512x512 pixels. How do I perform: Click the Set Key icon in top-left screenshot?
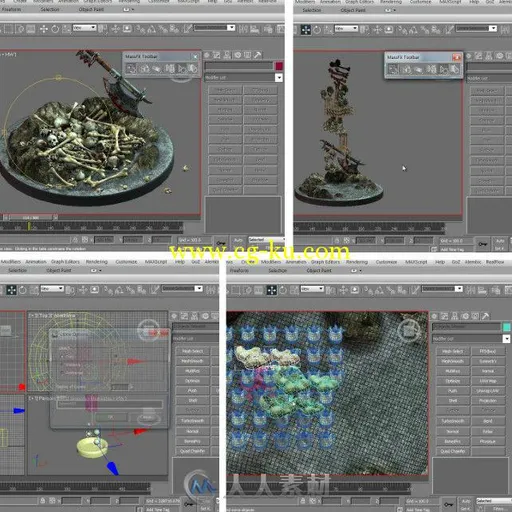221,243
